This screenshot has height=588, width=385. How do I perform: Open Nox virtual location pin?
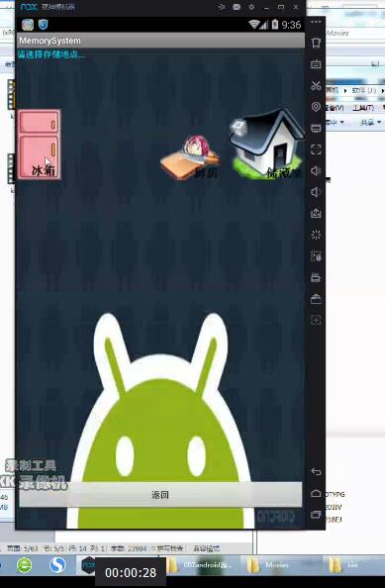point(316,107)
